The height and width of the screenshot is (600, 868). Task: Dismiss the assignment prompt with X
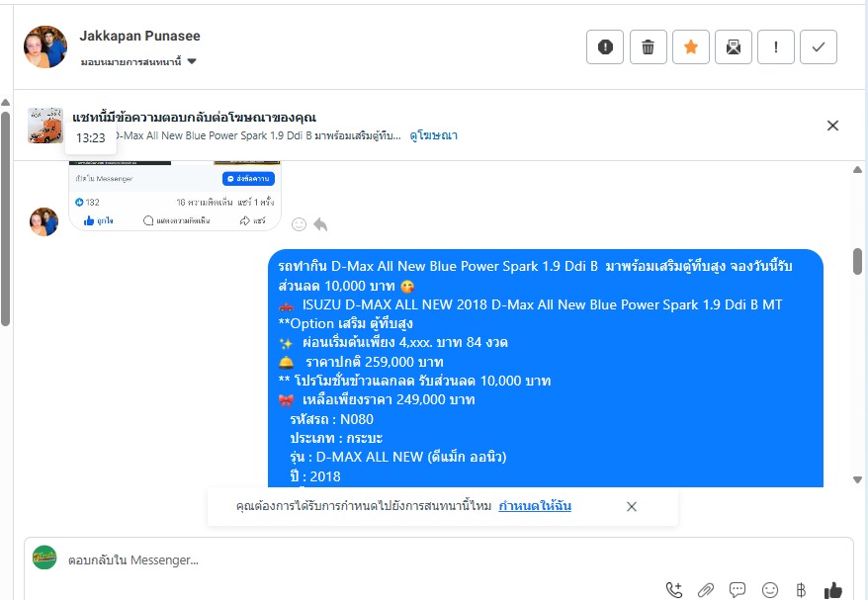(x=632, y=506)
